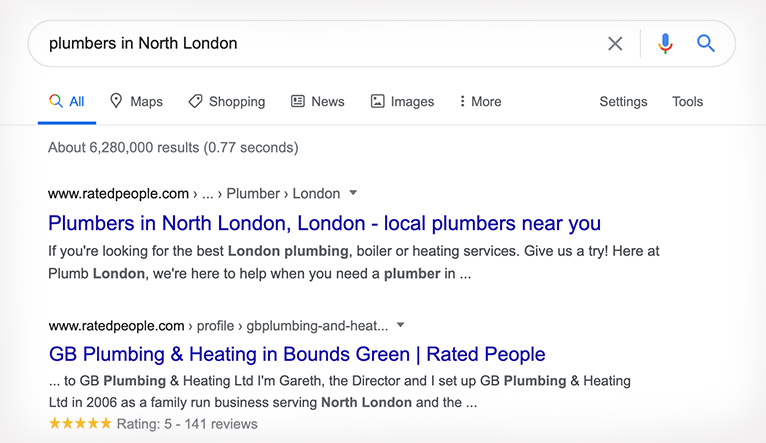This screenshot has height=443, width=766.
Task: Open the Settings menu
Action: click(623, 101)
